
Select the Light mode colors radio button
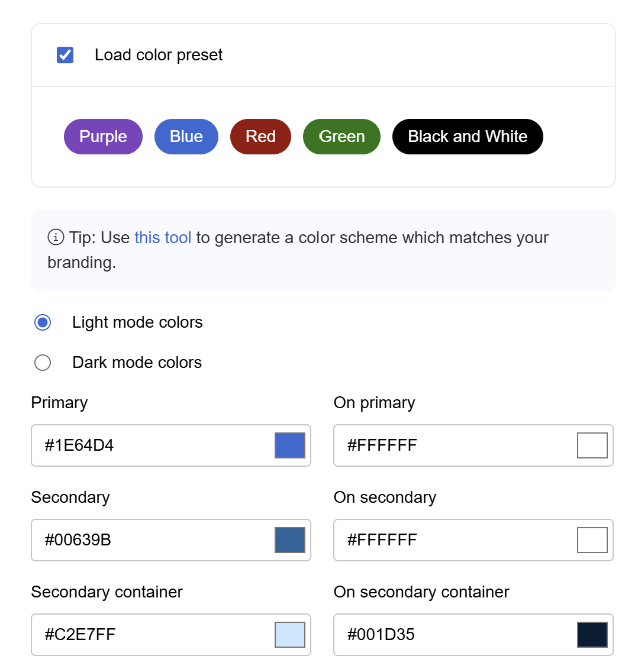coord(43,322)
